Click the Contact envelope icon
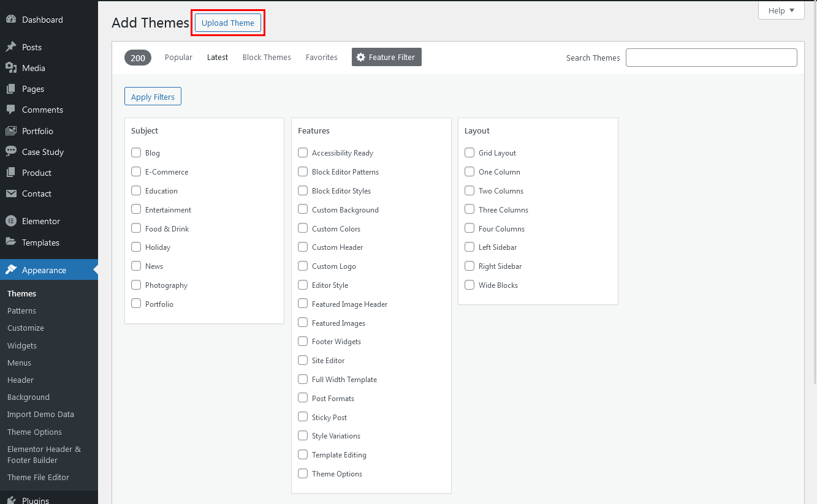The height and width of the screenshot is (504, 817). [11, 194]
